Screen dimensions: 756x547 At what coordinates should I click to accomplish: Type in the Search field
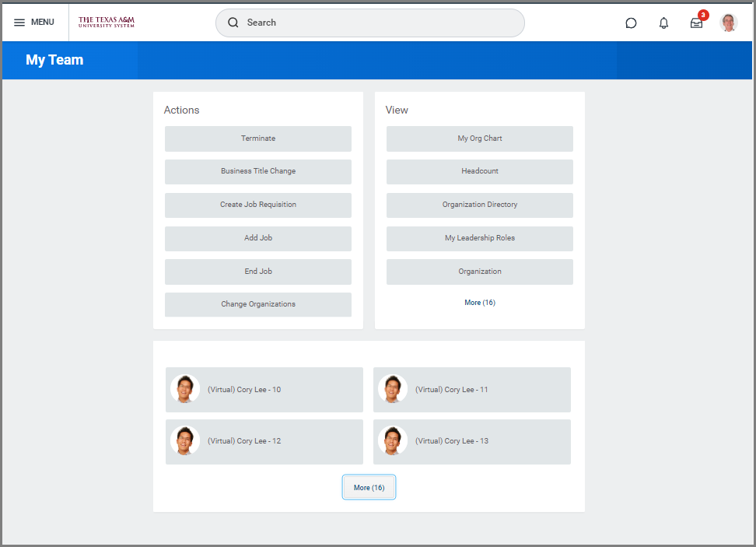[x=381, y=23]
